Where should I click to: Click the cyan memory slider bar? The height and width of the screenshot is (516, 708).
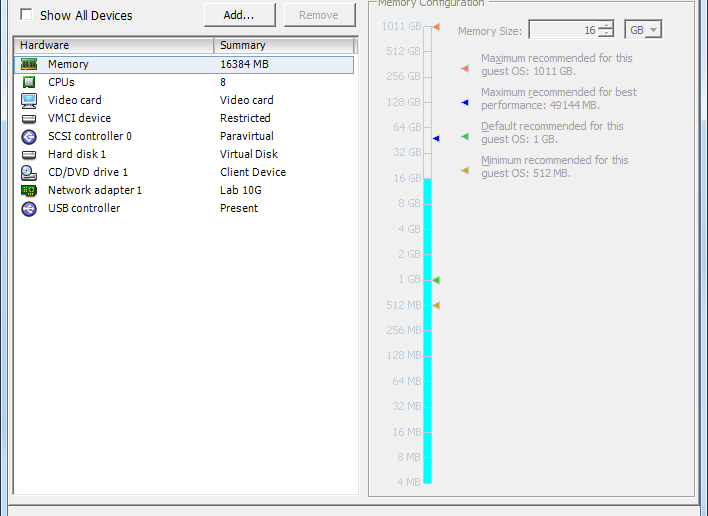[x=427, y=331]
